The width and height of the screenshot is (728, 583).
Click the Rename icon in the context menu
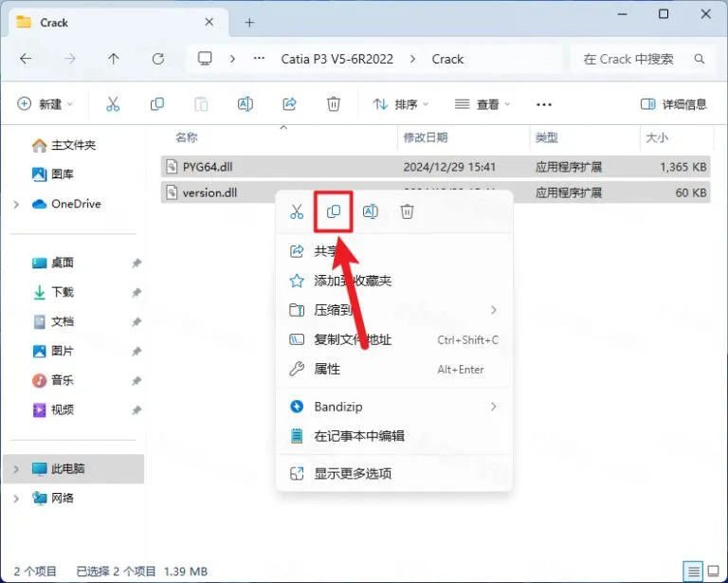point(370,211)
